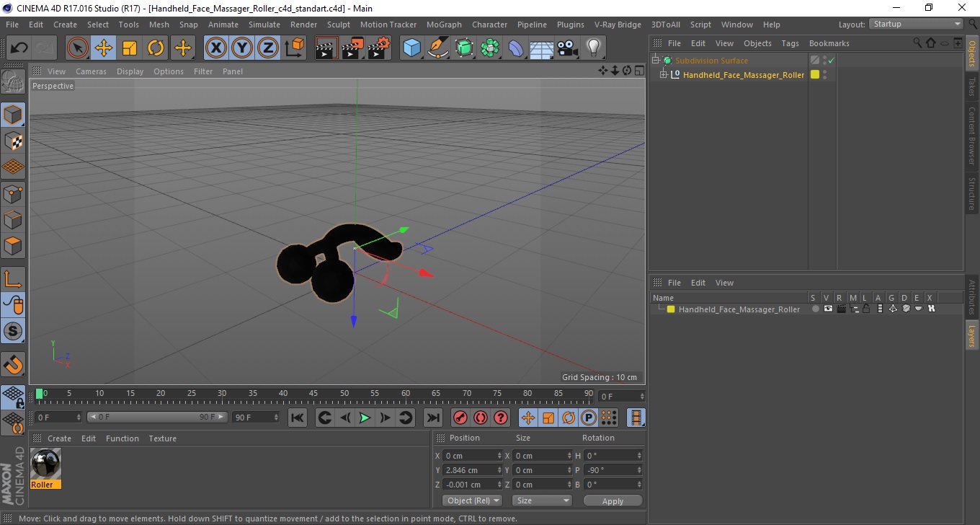Open the Layout Startup dropdown
Viewport: 980px width, 525px height.
[916, 24]
